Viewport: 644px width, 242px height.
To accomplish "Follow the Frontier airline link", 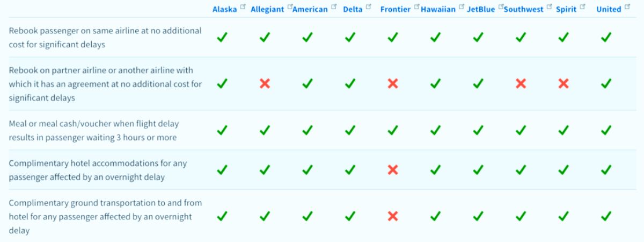I will 395,9.
